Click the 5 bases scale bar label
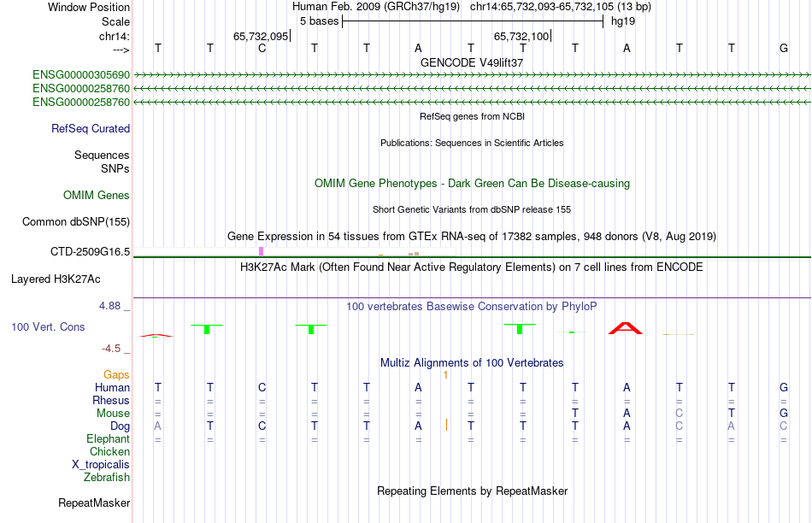This screenshot has height=523, width=812. pos(319,21)
